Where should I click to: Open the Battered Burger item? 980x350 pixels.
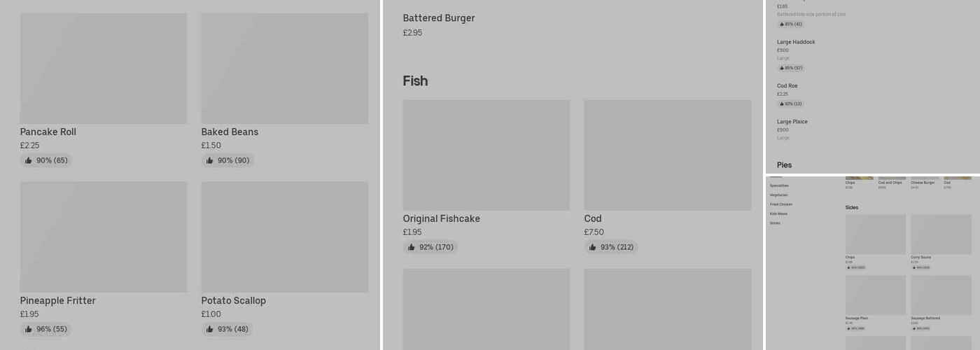(439, 18)
